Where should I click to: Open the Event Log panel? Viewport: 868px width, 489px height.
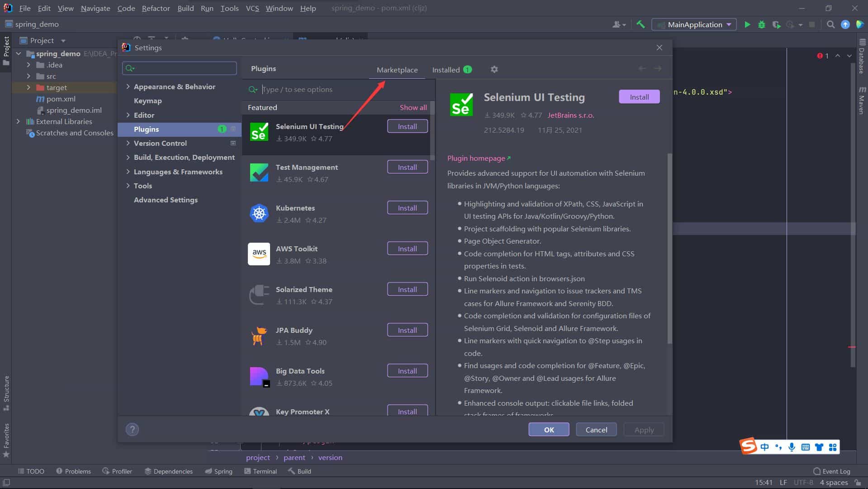click(x=831, y=471)
